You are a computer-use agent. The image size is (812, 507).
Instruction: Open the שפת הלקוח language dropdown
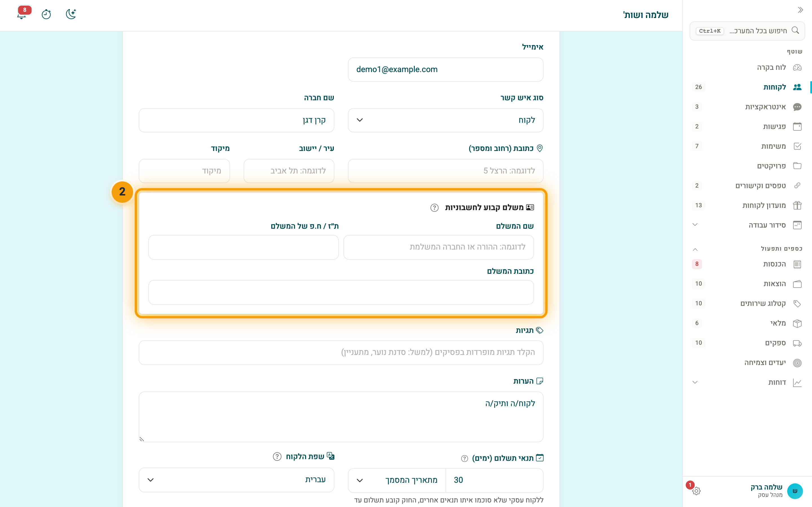[236, 480]
